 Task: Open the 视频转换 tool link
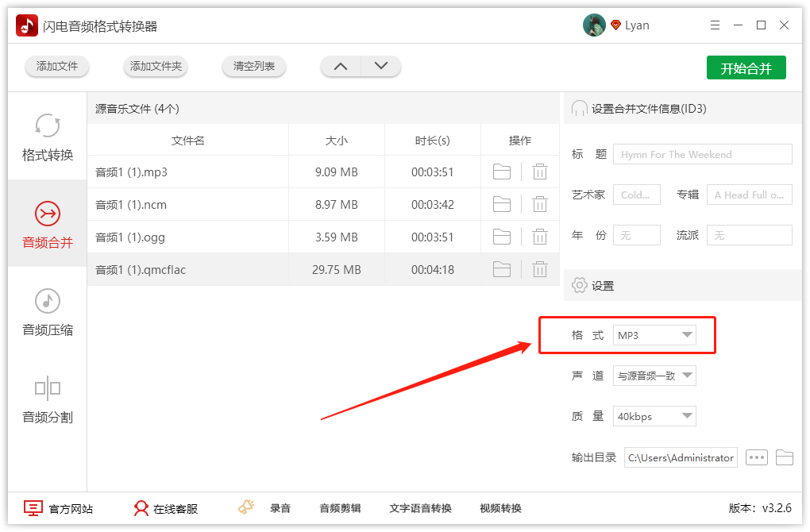(500, 508)
